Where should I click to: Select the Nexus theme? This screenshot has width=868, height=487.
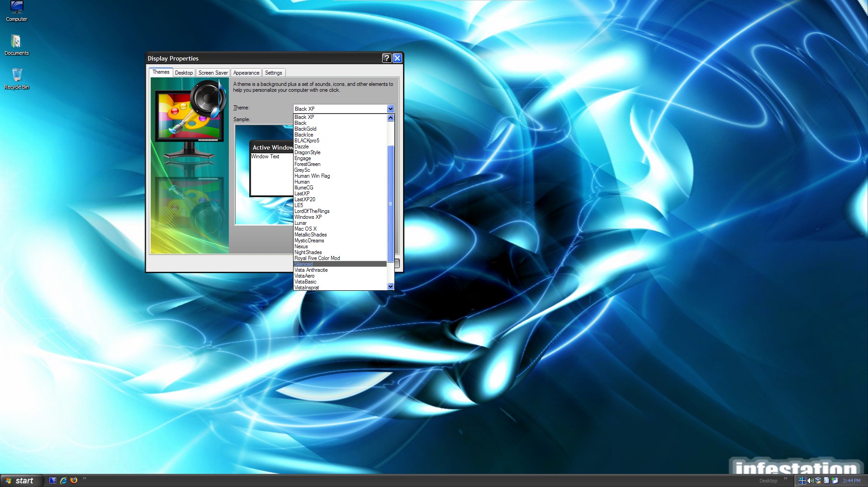point(340,246)
